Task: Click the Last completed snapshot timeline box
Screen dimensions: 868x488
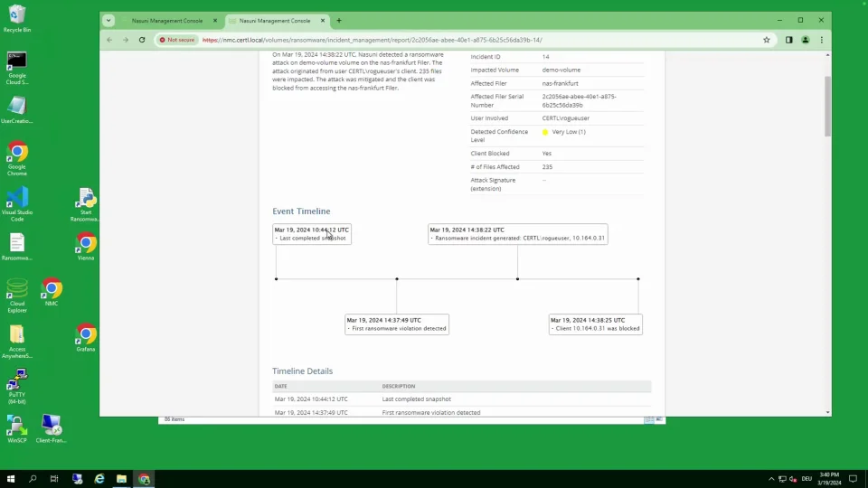Action: [312, 234]
